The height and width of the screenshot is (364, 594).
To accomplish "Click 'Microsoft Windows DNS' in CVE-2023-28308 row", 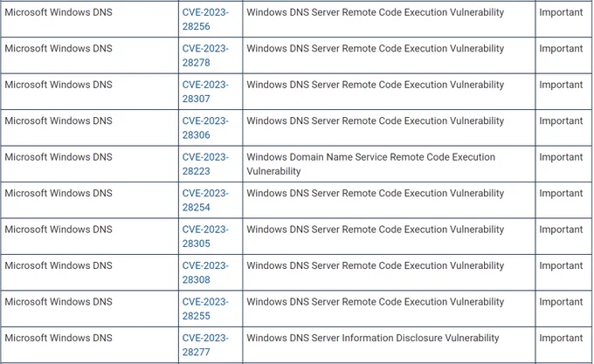I will [x=59, y=265].
